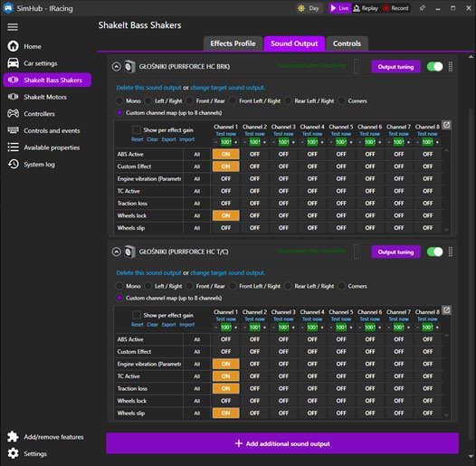This screenshot has width=476, height=466.
Task: Turn off Wheels lock Channel 1 in HC BRK
Action: pos(226,215)
